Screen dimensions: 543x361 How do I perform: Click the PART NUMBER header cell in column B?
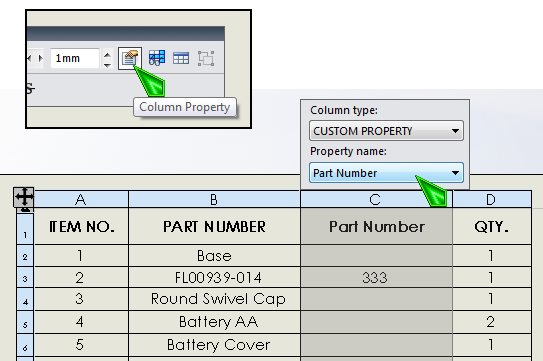point(214,227)
